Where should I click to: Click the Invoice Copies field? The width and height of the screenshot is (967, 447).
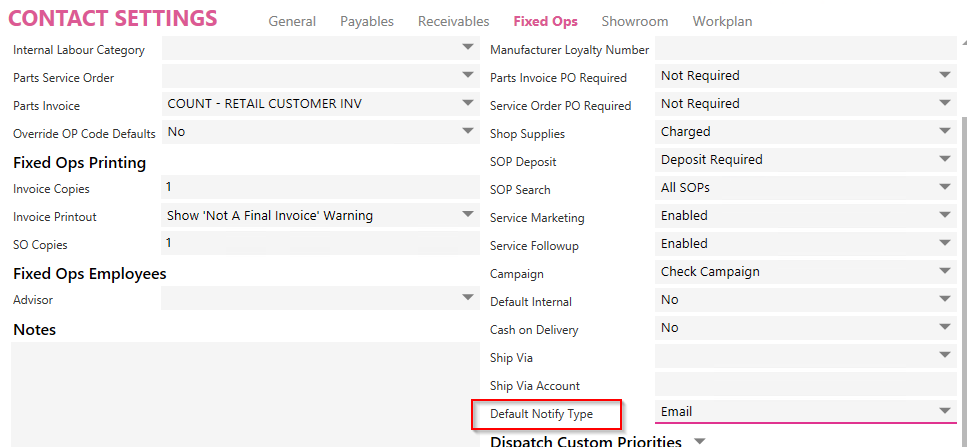(x=320, y=187)
